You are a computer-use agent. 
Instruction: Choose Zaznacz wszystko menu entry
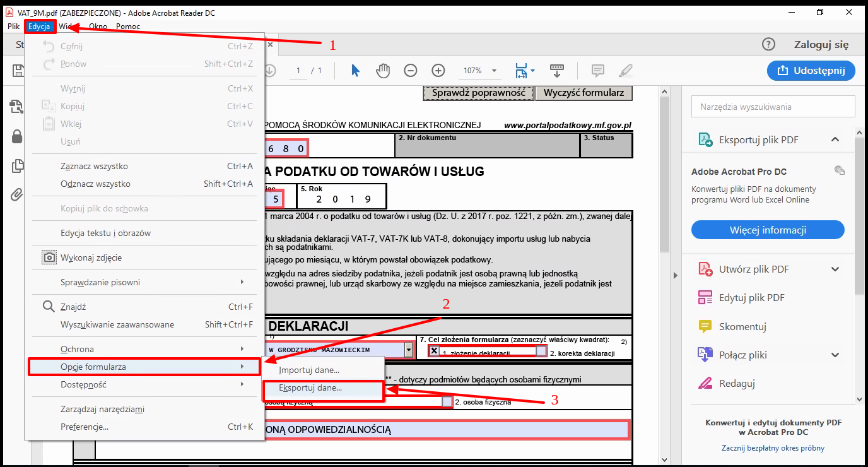tap(144, 166)
